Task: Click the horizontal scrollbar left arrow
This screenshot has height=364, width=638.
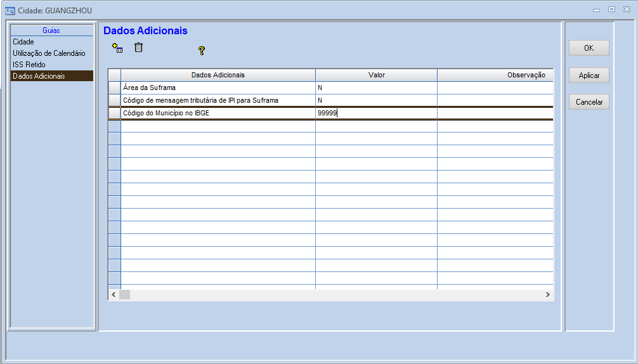Action: click(x=114, y=295)
